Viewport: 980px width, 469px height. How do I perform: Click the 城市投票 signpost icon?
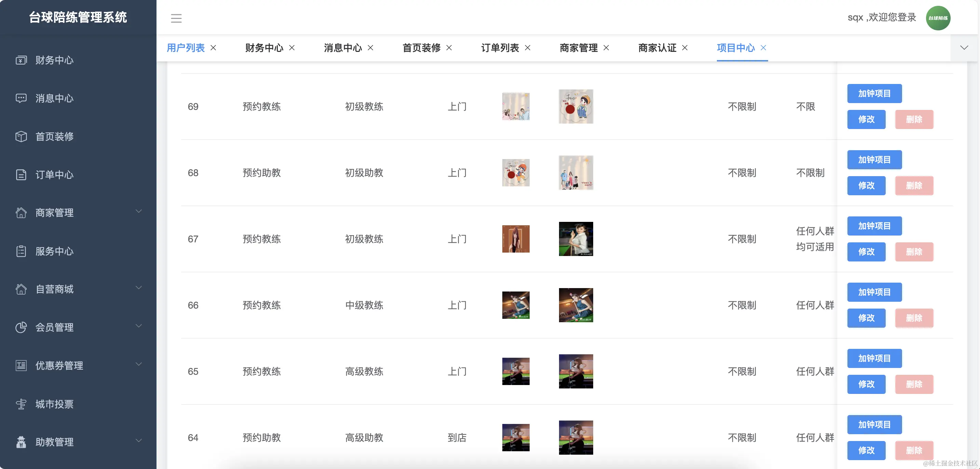click(x=21, y=403)
